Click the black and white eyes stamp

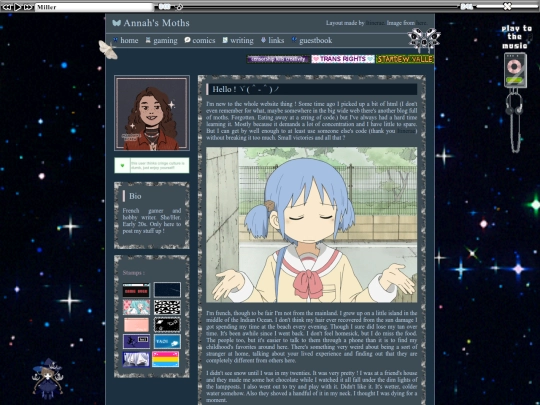(x=167, y=307)
